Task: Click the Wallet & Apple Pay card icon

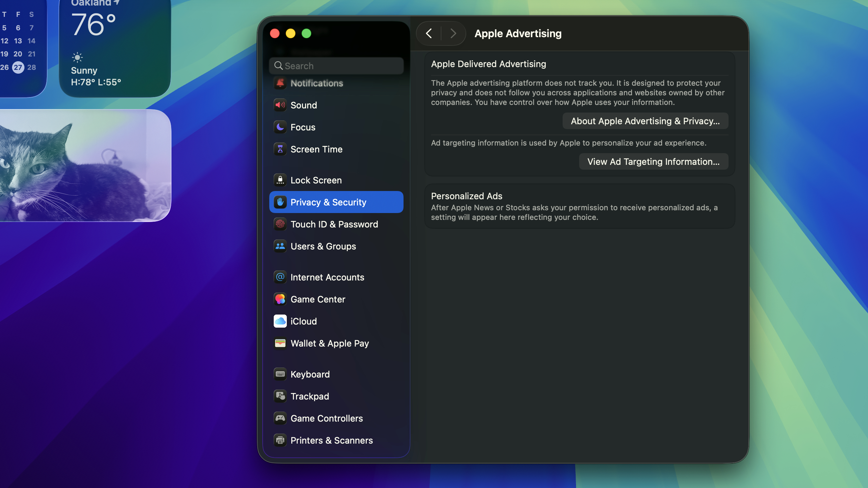Action: 280,343
